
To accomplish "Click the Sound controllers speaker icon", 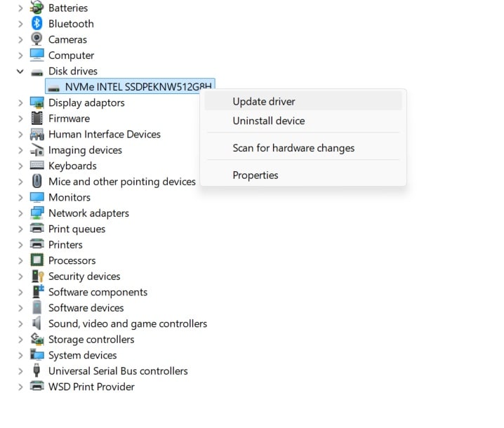I will 37,323.
